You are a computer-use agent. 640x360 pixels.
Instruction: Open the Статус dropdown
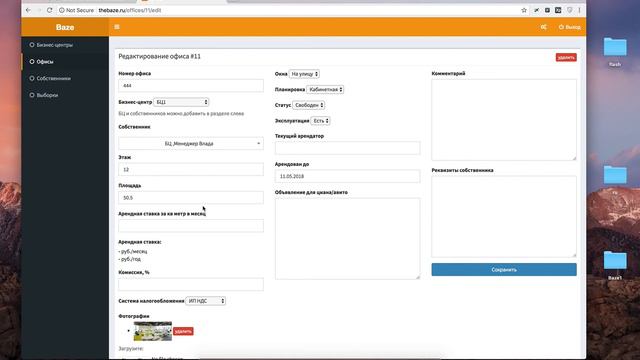tap(309, 105)
